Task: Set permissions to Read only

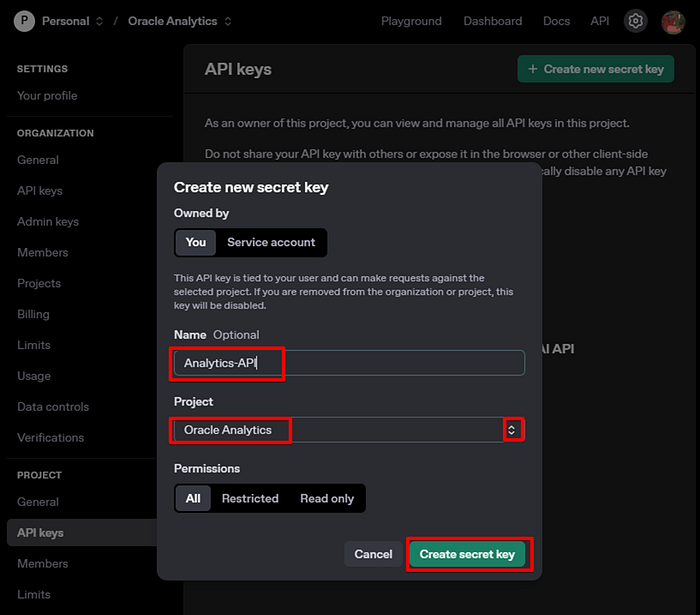Action: tap(327, 498)
